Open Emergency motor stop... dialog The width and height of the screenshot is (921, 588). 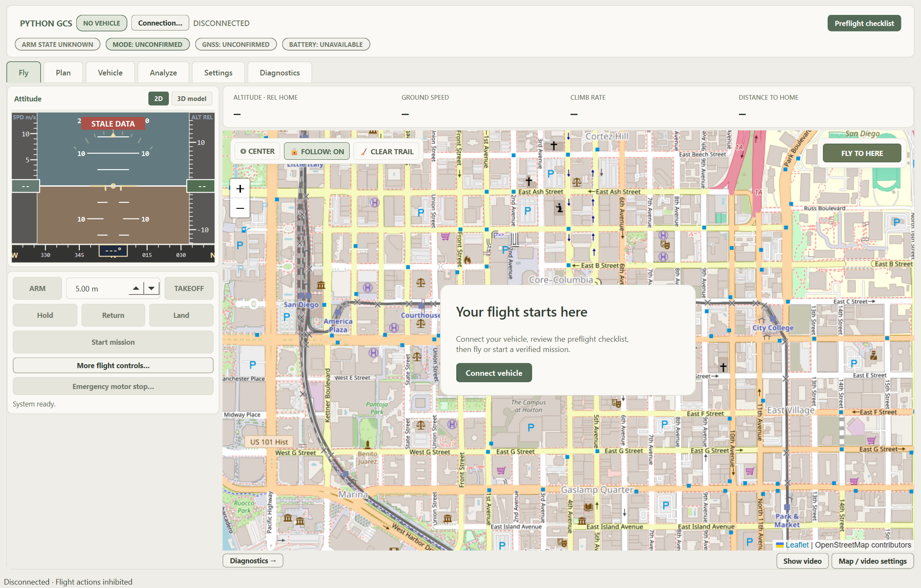(x=113, y=386)
